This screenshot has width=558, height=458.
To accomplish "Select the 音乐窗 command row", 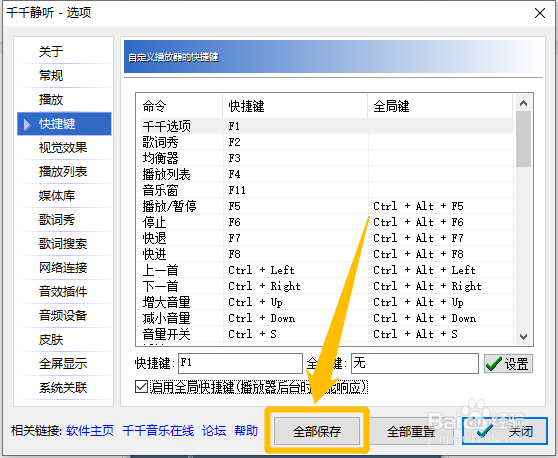I will tap(325, 190).
